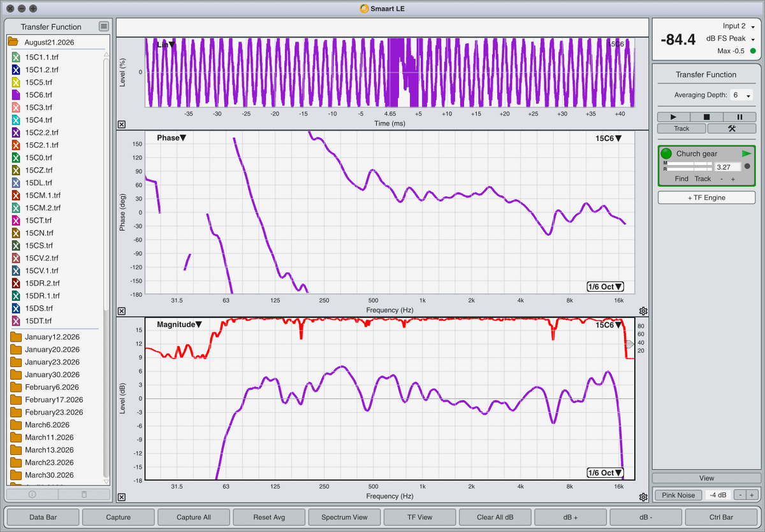Toggle the Church gear green enable indicator

(x=666, y=154)
